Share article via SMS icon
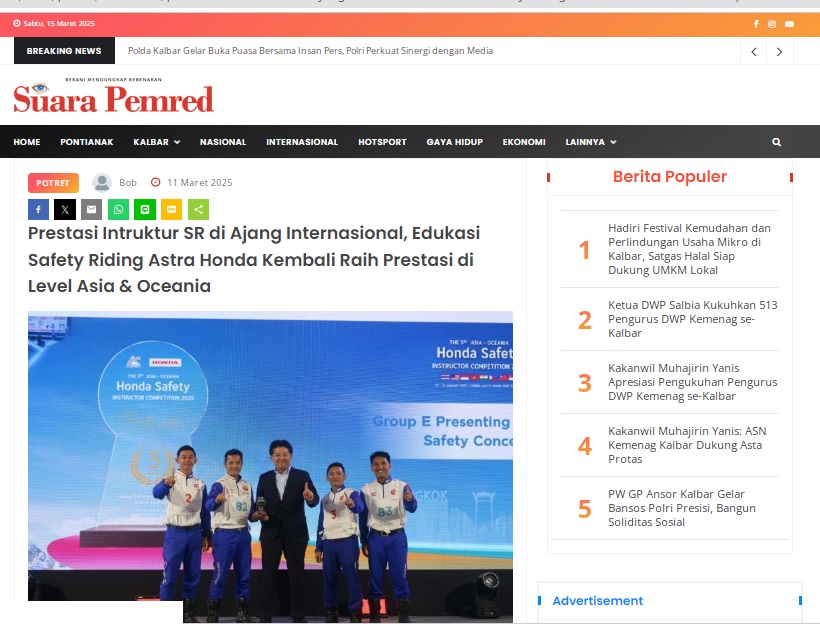820x629 pixels. [172, 210]
